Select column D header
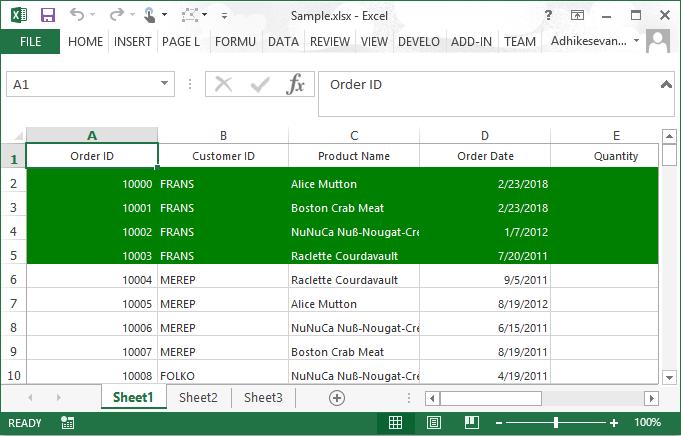Image resolution: width=681 pixels, height=436 pixels. coord(485,135)
